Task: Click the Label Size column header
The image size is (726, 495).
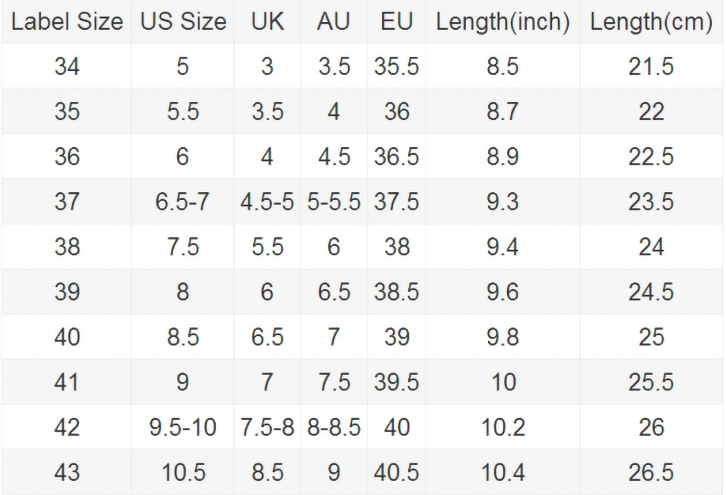Action: click(x=67, y=21)
